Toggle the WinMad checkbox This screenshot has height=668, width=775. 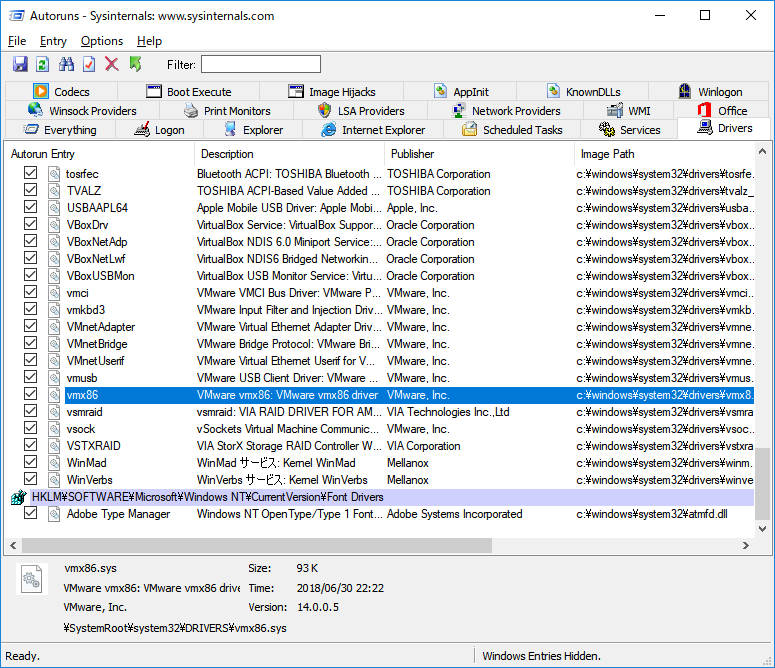click(30, 461)
